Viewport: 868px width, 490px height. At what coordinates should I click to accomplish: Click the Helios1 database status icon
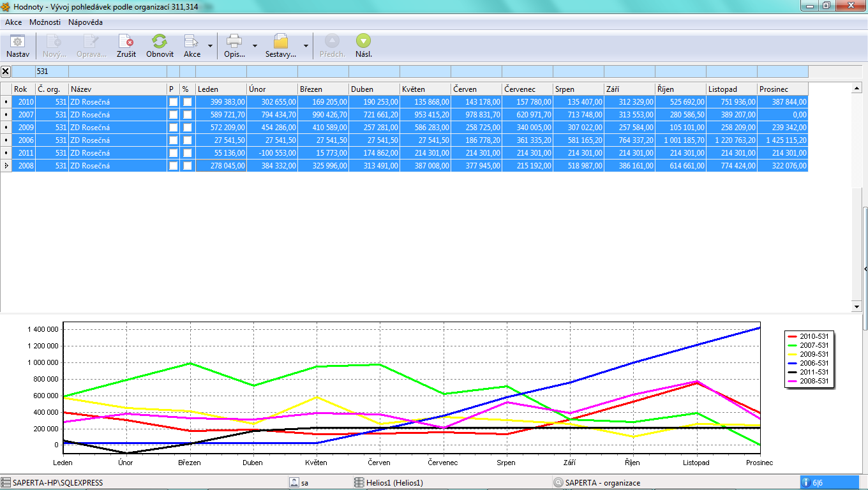click(359, 483)
